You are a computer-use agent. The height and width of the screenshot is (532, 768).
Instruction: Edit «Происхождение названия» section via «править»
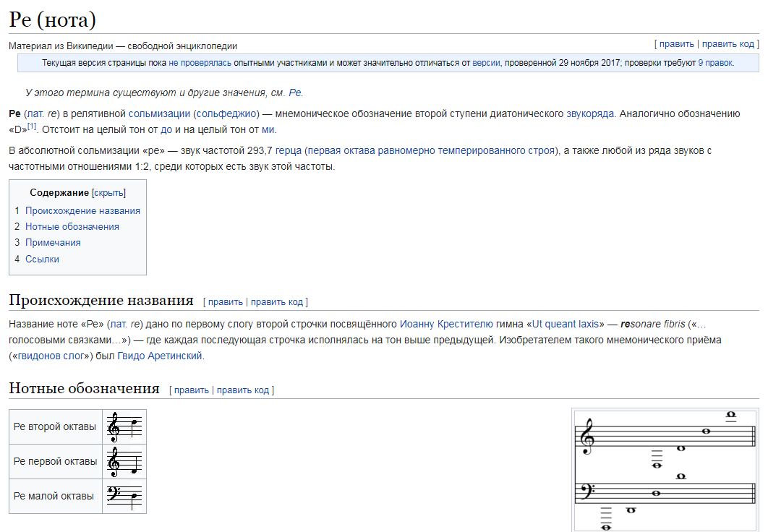226,302
